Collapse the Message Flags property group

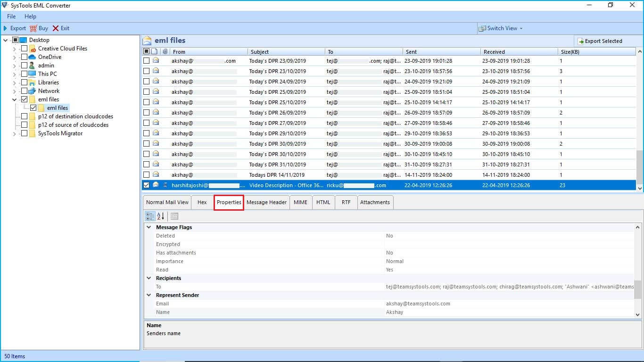149,227
